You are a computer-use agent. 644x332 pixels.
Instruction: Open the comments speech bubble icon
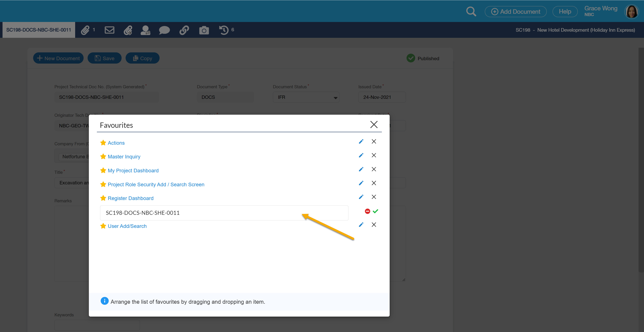[164, 30]
